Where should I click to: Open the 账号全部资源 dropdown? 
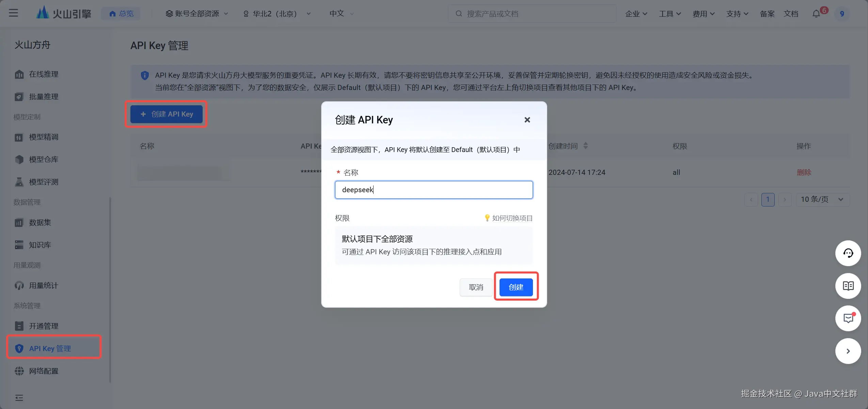[197, 14]
